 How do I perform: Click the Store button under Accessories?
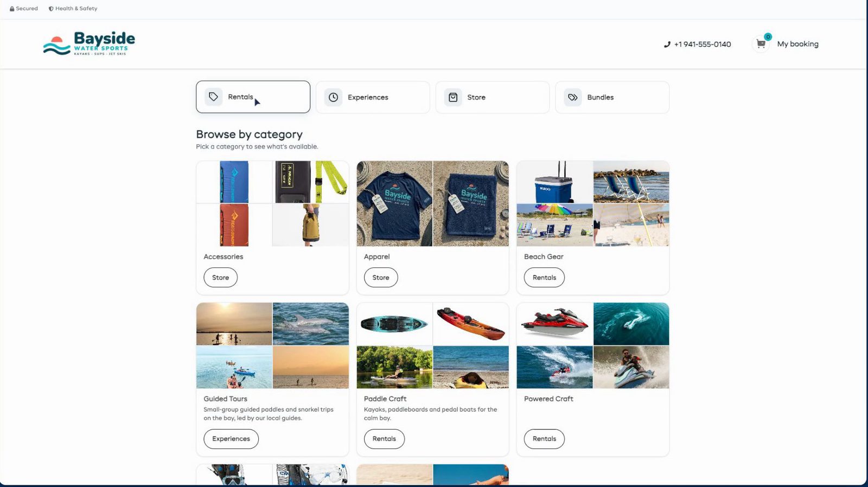tap(220, 278)
